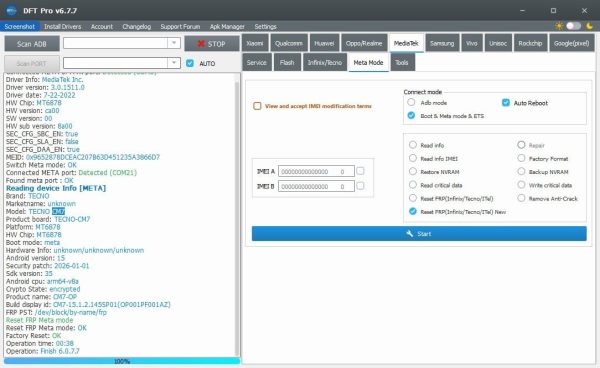Click the MEID value in the log
Image resolution: width=600 pixels, height=368 pixels.
[x=93, y=157]
